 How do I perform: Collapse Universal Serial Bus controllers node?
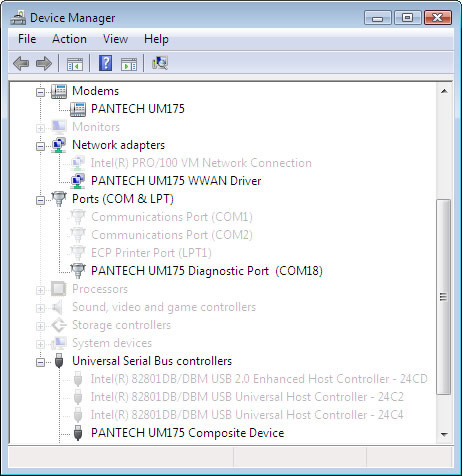(x=40, y=362)
